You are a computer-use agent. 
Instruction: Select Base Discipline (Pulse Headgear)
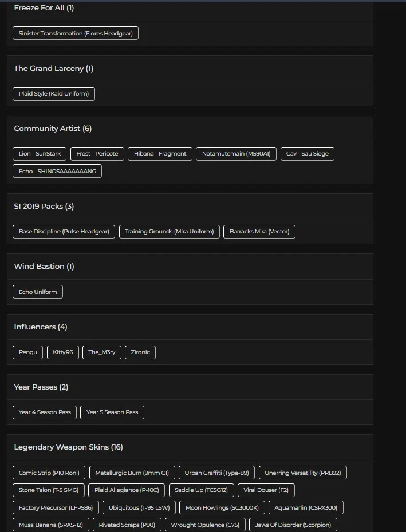coord(64,232)
